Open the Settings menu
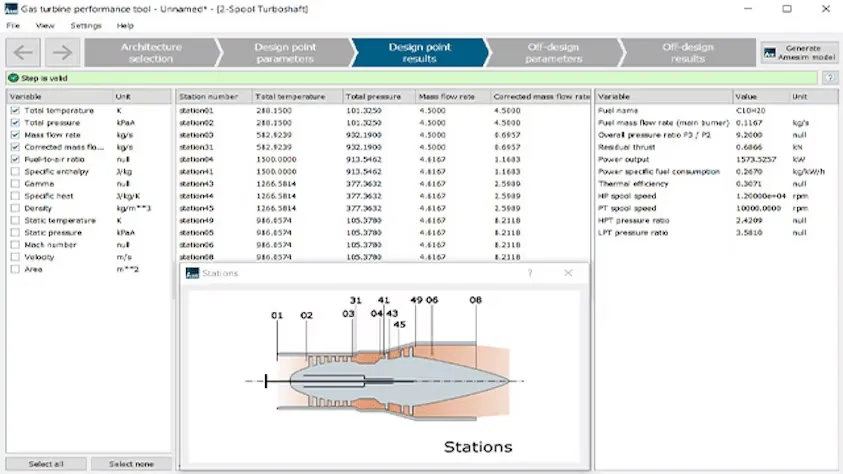 click(86, 25)
